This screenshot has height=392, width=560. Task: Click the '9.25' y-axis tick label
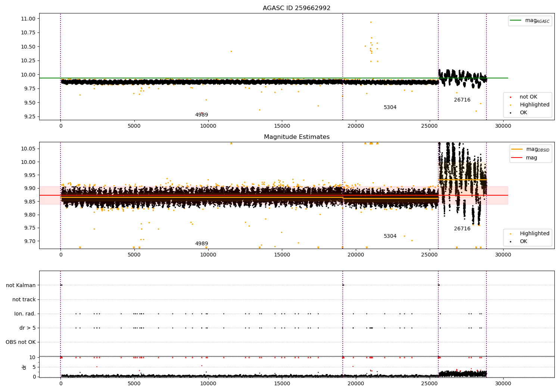30,117
